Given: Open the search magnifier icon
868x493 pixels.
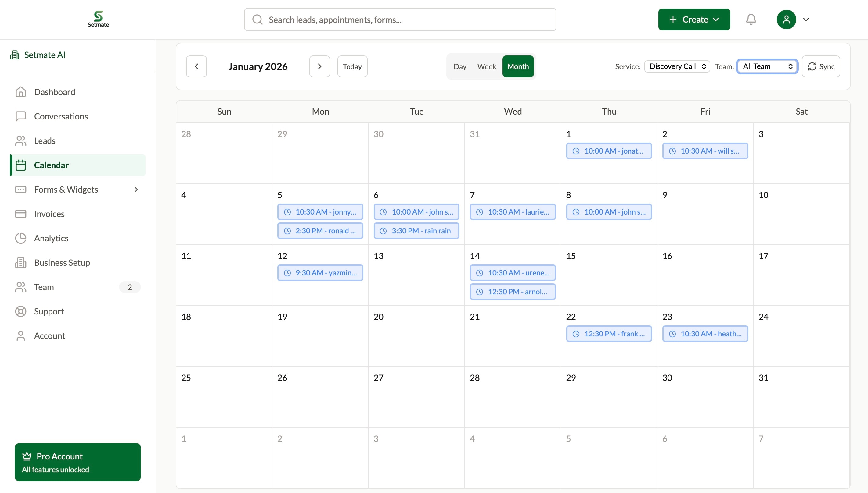Looking at the screenshot, I should tap(257, 19).
